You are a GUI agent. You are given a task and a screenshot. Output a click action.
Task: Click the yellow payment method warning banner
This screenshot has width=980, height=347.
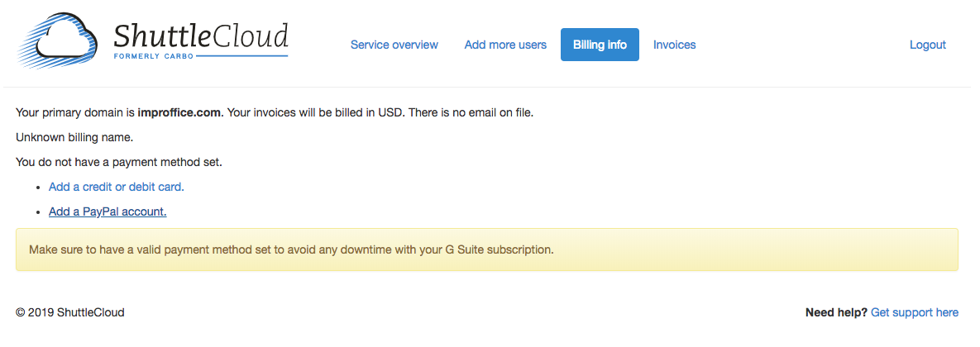[487, 250]
